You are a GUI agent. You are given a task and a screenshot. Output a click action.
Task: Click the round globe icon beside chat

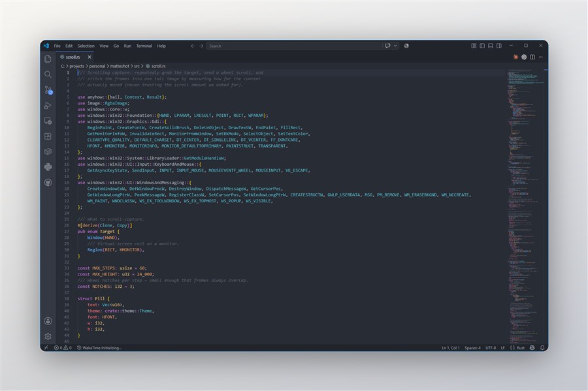pos(406,46)
